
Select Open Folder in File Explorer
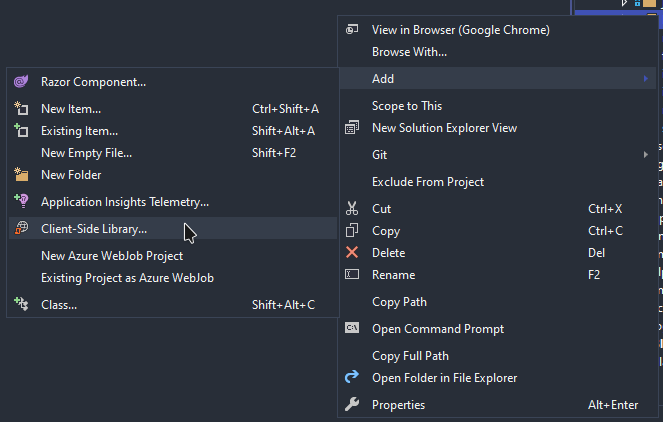498,378
